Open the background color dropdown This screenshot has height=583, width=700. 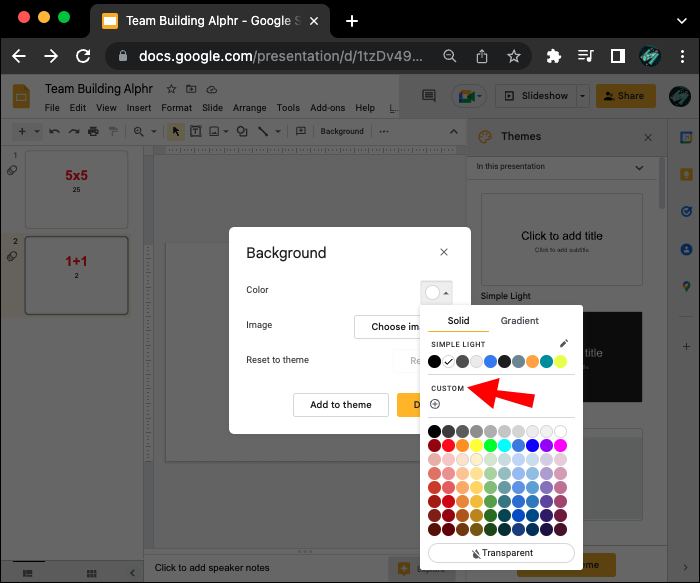click(437, 292)
